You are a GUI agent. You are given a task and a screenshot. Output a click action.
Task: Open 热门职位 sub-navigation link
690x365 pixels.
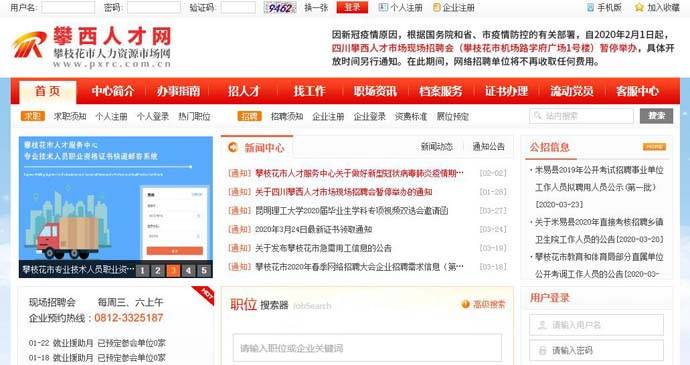195,116
